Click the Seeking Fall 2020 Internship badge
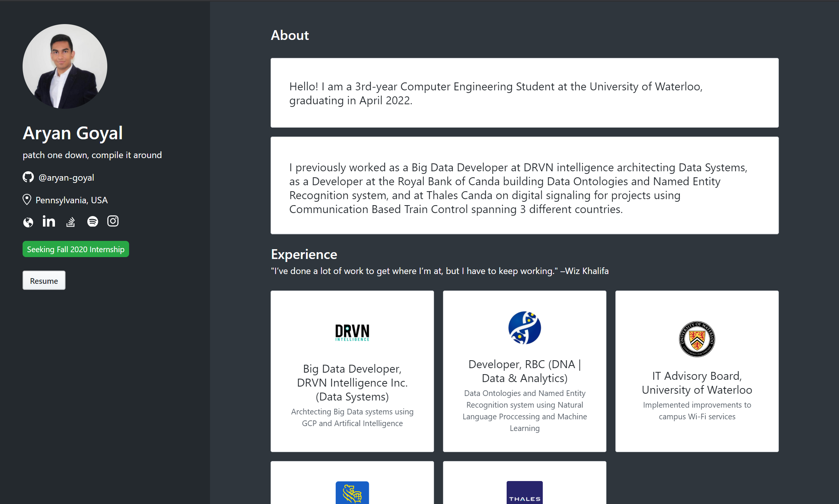 [75, 249]
